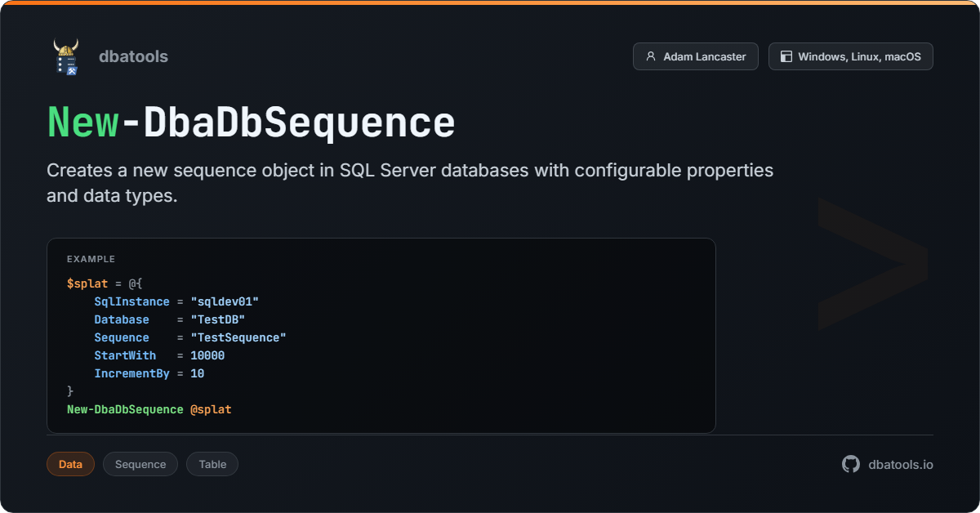This screenshot has width=980, height=513.
Task: Select the Data tag
Action: click(x=70, y=464)
